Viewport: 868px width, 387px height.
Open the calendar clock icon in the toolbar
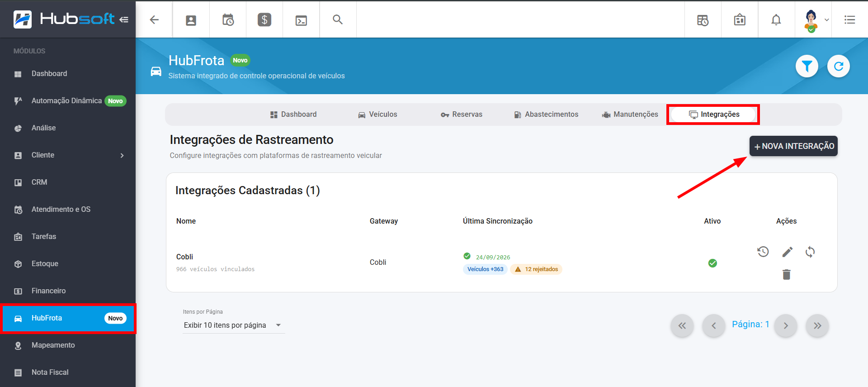(x=228, y=20)
